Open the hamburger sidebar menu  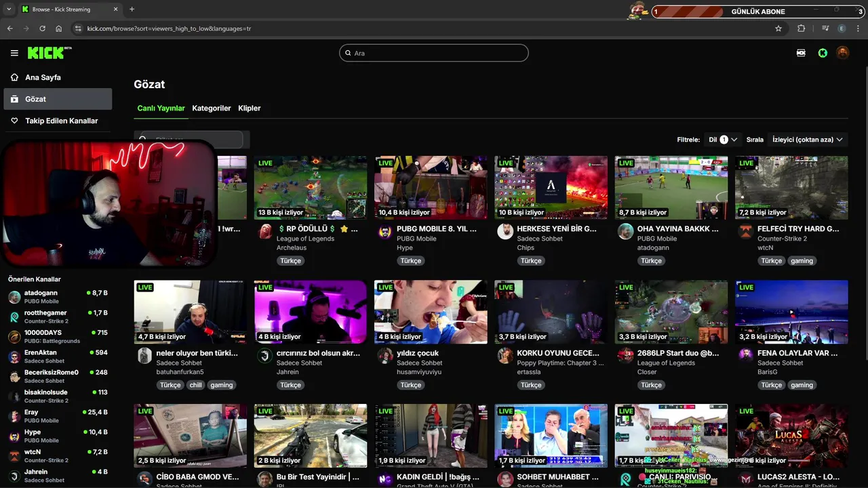click(x=14, y=53)
